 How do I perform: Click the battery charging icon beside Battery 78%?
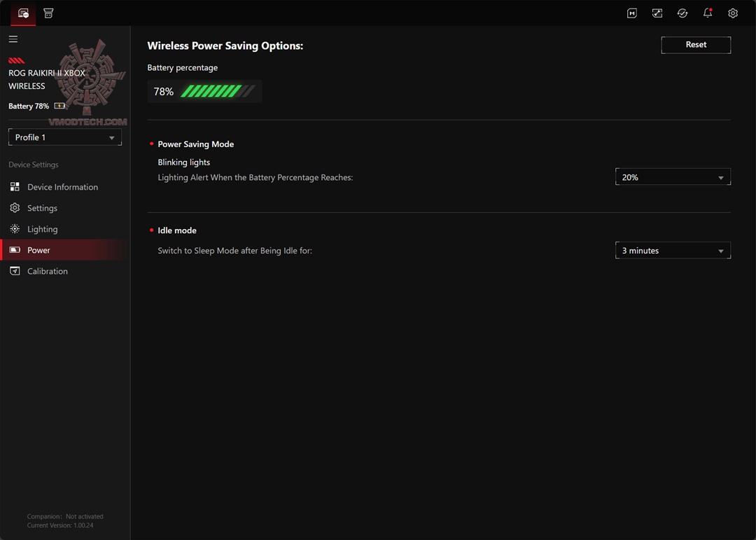[x=59, y=106]
